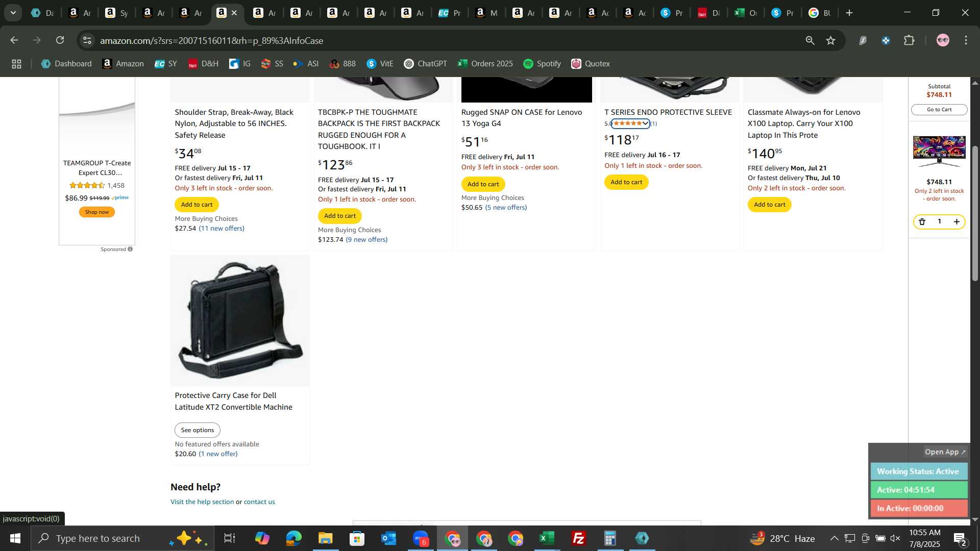Visit the help section link

click(202, 502)
